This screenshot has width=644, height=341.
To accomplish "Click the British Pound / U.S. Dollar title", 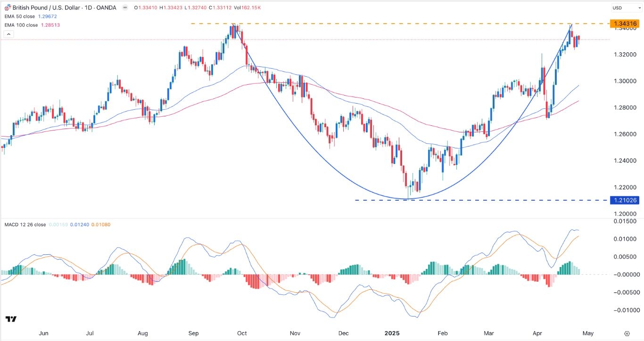I will [x=48, y=8].
